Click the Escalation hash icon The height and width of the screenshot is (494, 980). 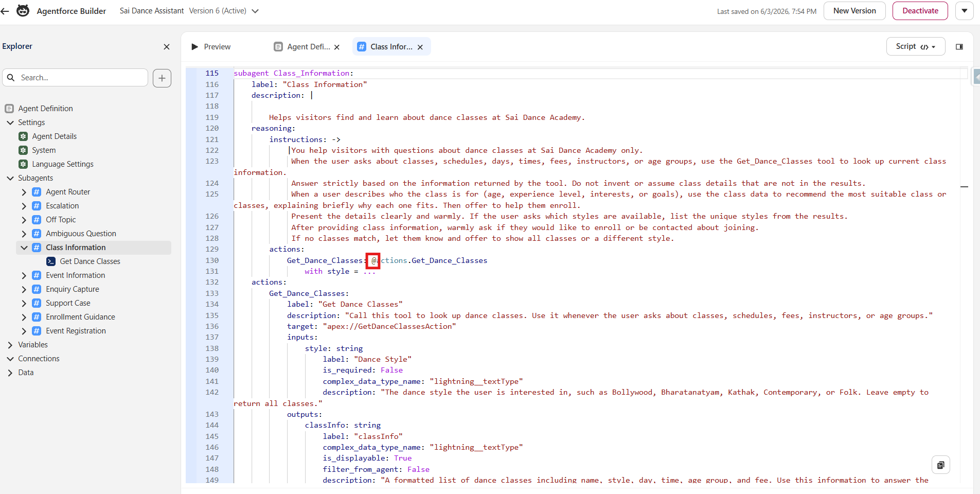37,206
